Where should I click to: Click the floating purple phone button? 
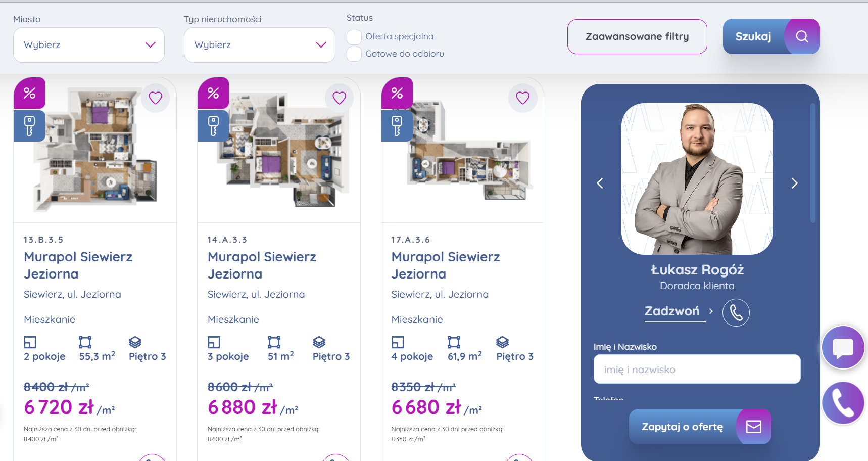pos(843,403)
